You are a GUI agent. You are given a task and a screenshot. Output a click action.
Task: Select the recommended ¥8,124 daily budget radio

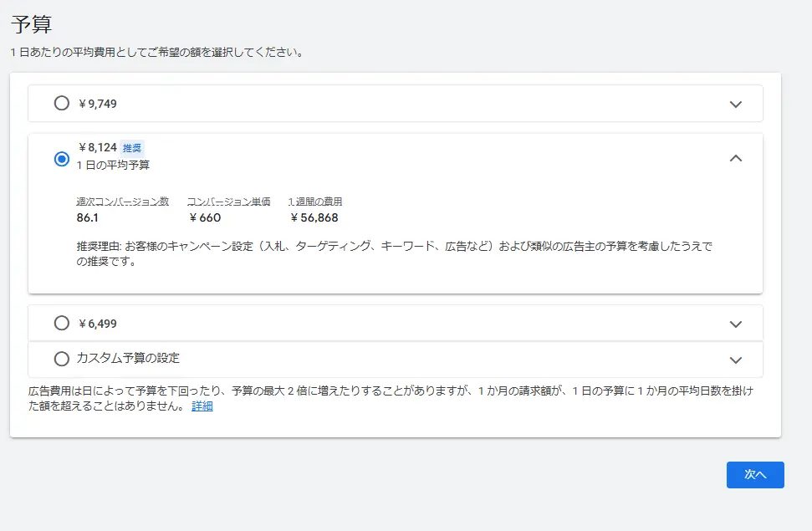[61, 158]
